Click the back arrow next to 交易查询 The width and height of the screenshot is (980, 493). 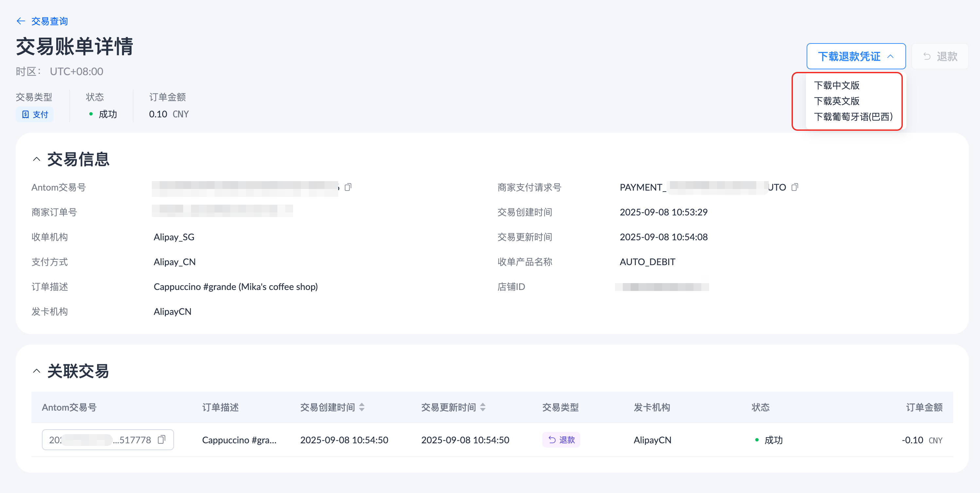pyautogui.click(x=21, y=21)
